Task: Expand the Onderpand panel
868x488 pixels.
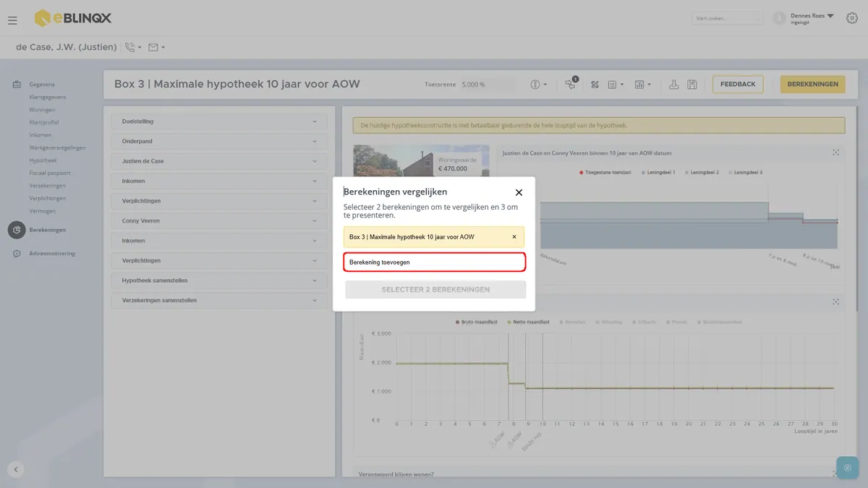Action: pyautogui.click(x=219, y=141)
